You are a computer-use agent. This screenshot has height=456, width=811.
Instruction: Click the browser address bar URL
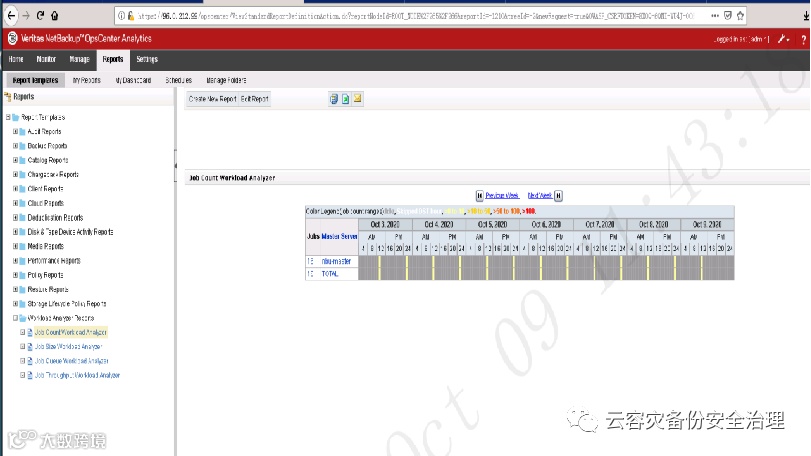pos(414,16)
